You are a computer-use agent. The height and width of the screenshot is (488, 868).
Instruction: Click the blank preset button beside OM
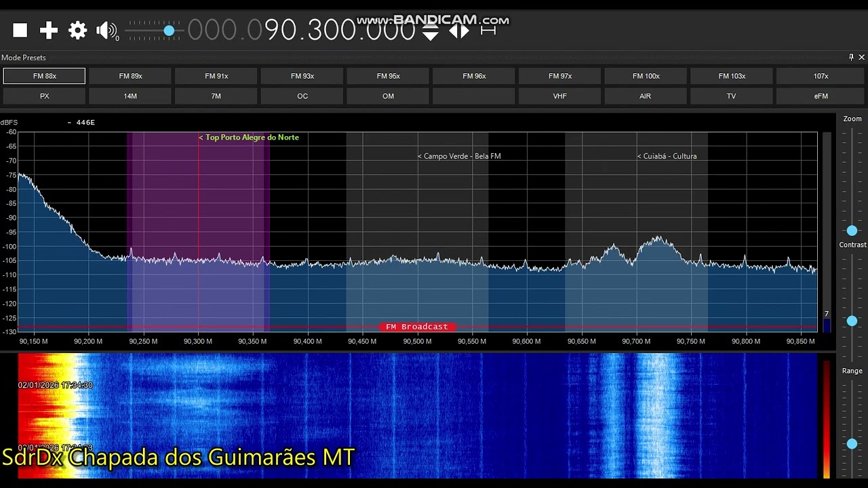click(474, 96)
